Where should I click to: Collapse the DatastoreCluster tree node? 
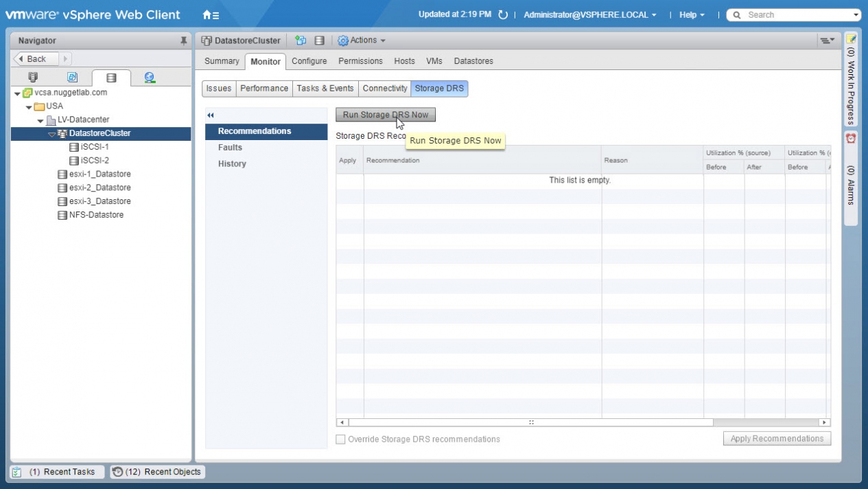(x=52, y=134)
